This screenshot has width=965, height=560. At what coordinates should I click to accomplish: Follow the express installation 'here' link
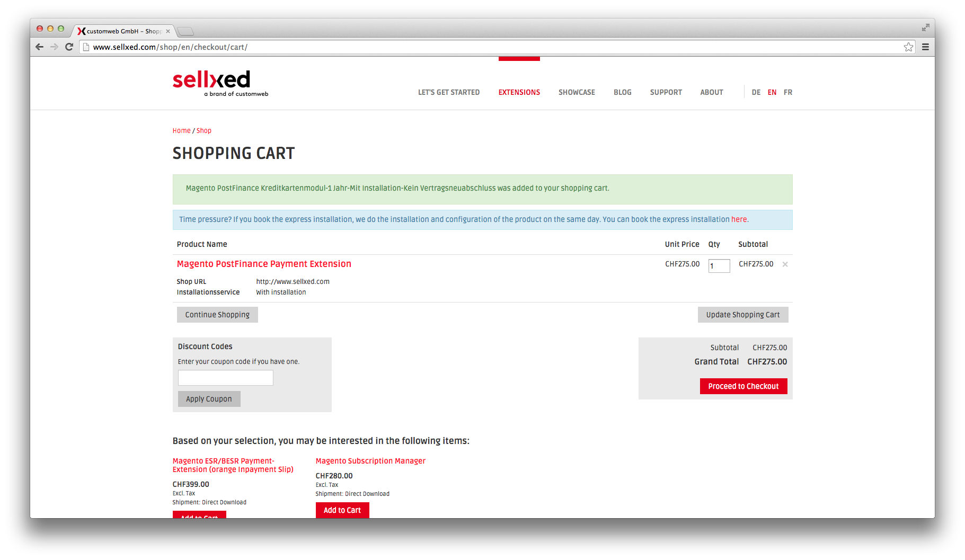[x=739, y=219]
